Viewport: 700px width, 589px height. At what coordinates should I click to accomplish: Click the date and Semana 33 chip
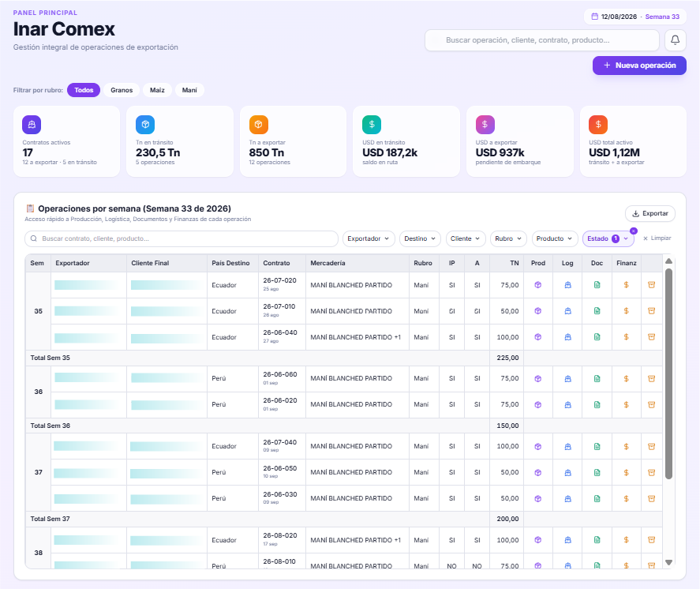(x=635, y=17)
